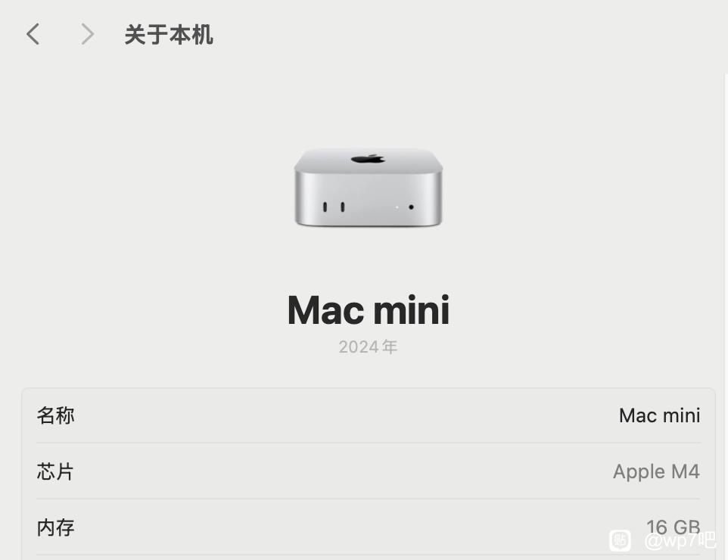The height and width of the screenshot is (560, 728).
Task: Go forward with the right chevron
Action: [88, 34]
